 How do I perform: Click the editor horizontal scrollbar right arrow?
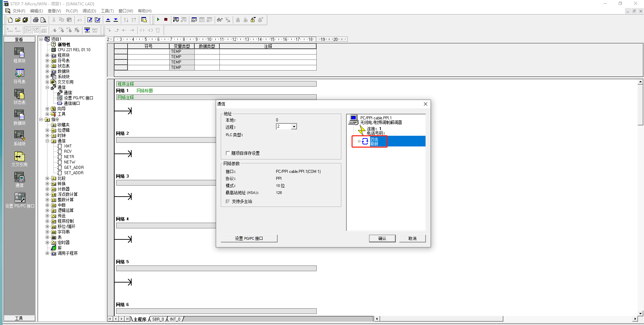point(635,319)
